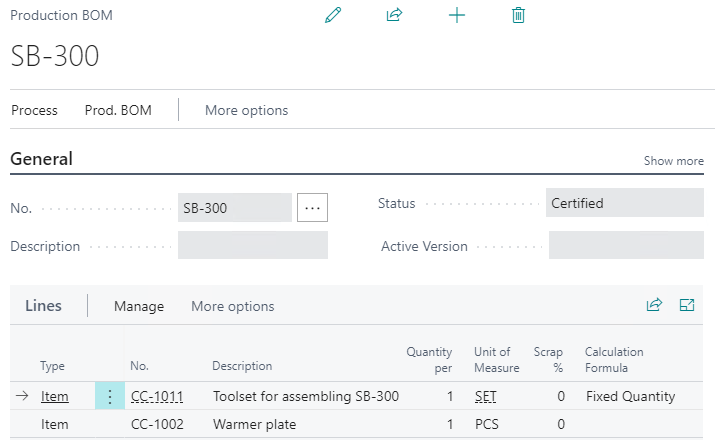Click the Lines section heading
Image resolution: width=715 pixels, height=440 pixels.
tap(43, 305)
